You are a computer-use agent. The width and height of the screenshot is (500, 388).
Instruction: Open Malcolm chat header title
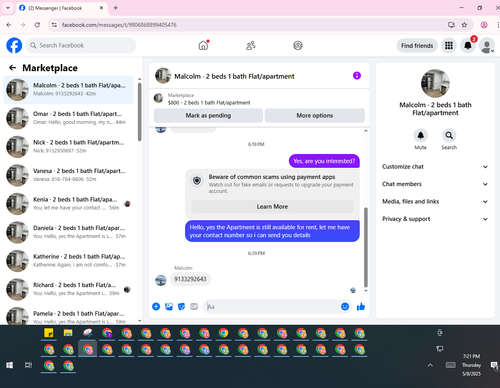[234, 76]
